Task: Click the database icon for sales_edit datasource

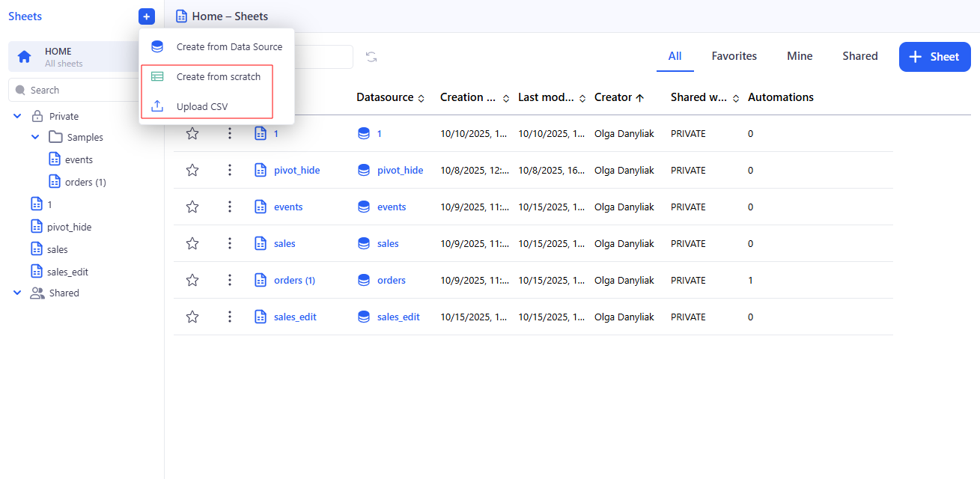Action: tap(364, 317)
